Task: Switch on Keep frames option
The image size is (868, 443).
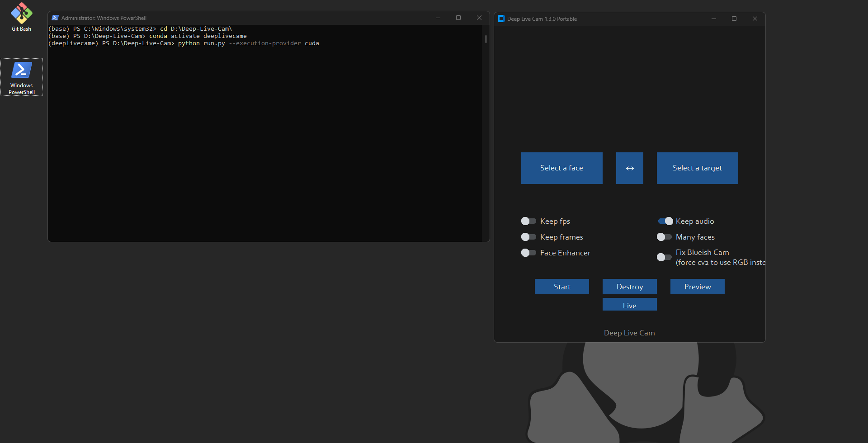Action: pyautogui.click(x=528, y=237)
